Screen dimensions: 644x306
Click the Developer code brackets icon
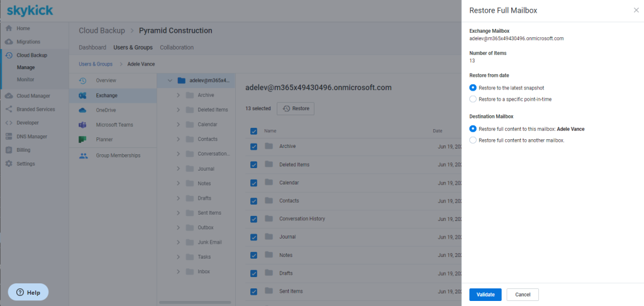pos(9,123)
